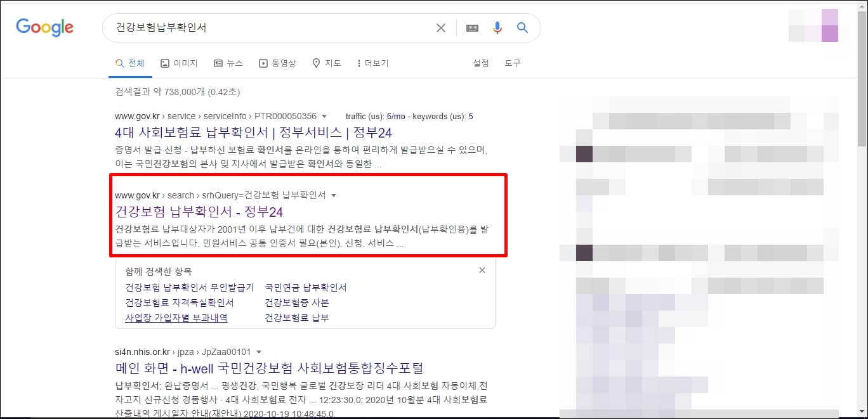Viewport: 868px width, 419px height.
Task: Click the traffic (us): 6/mo keywords text
Action: pyautogui.click(x=409, y=117)
